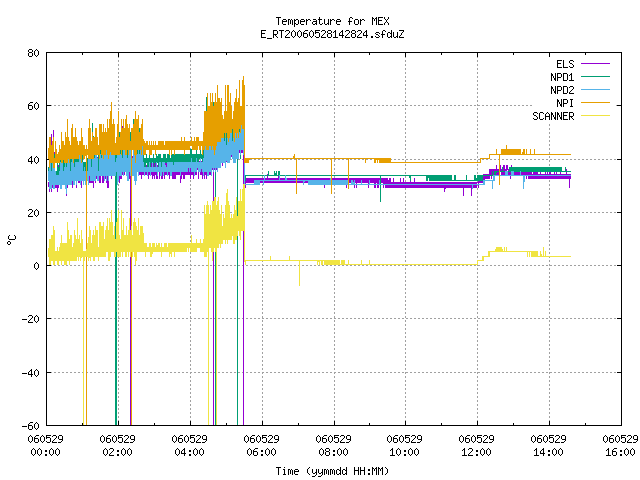
Task: Click the 'Time (yymmdd HH:MM)' axis title
Action: coord(332,471)
